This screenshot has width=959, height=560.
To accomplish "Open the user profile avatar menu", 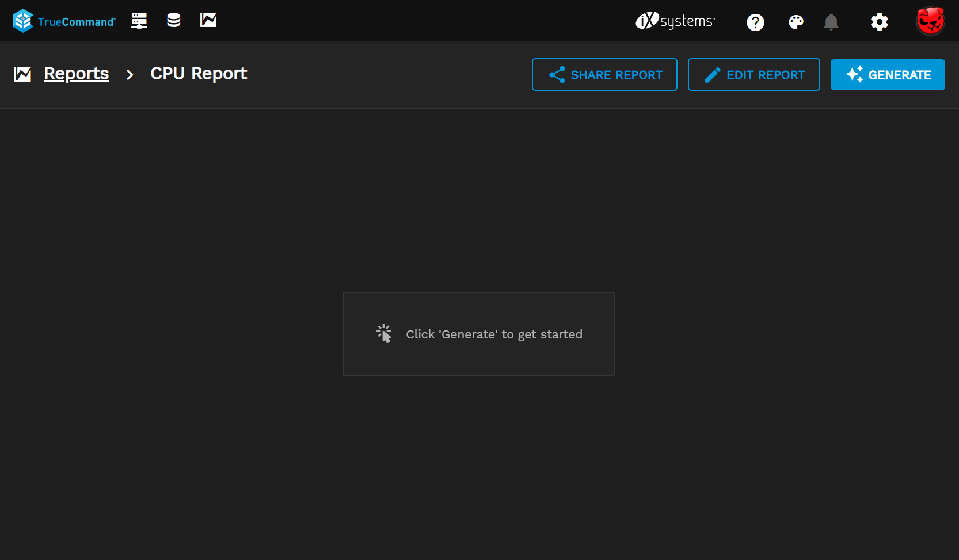I will pos(930,21).
